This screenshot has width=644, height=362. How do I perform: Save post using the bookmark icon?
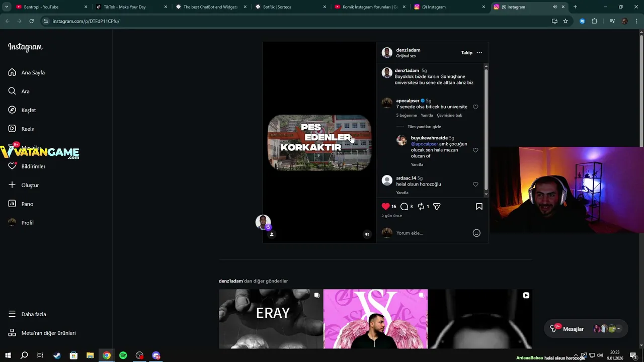pyautogui.click(x=479, y=206)
